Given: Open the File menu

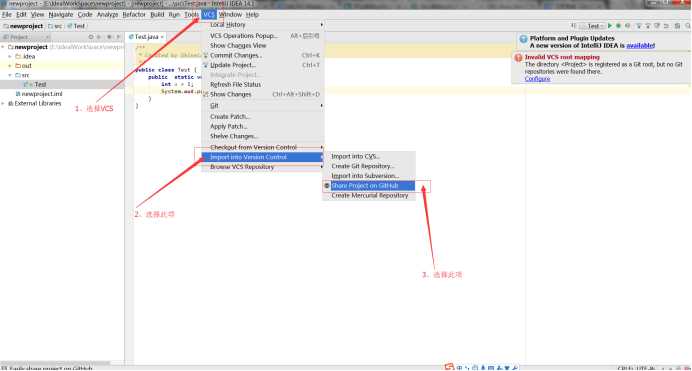Looking at the screenshot, I should coord(7,15).
